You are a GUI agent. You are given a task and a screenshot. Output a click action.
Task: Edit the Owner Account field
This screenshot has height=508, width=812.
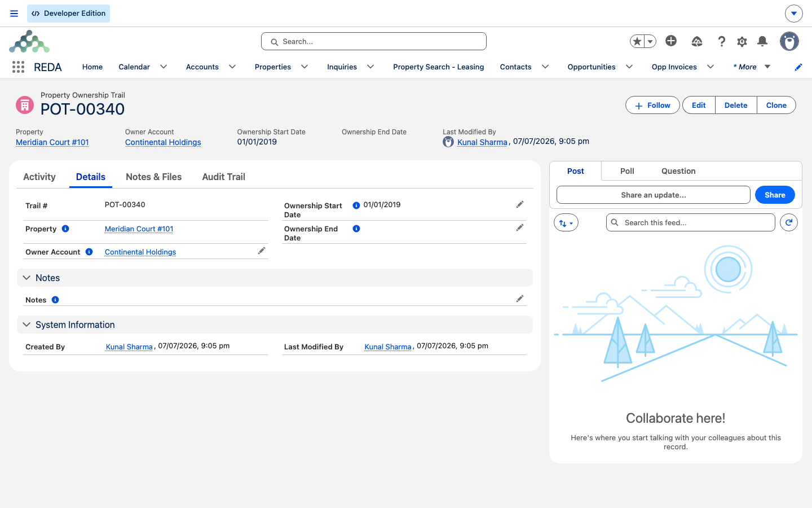(262, 251)
